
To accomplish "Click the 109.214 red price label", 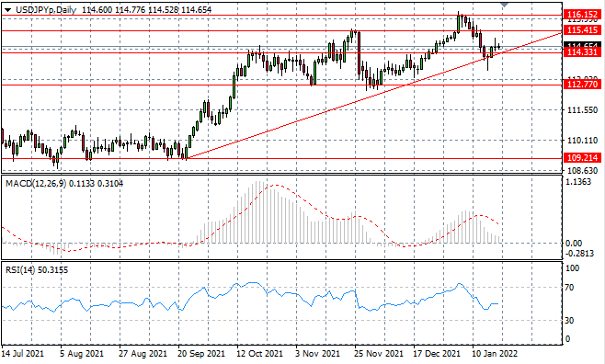I will tap(582, 157).
